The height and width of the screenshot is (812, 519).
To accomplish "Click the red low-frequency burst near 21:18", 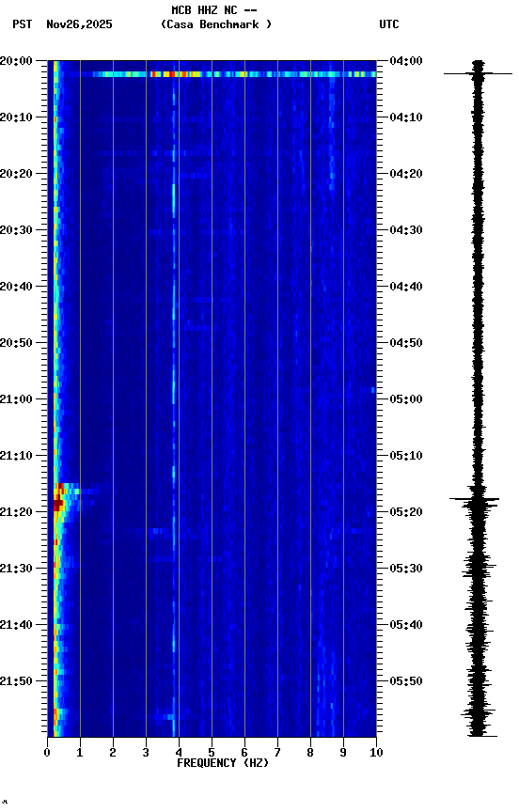I will point(59,500).
